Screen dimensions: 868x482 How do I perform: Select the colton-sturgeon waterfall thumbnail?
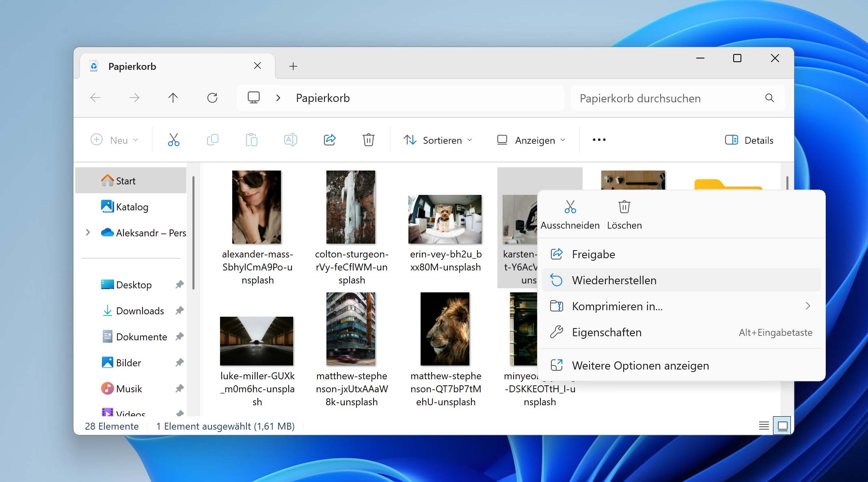[x=351, y=207]
